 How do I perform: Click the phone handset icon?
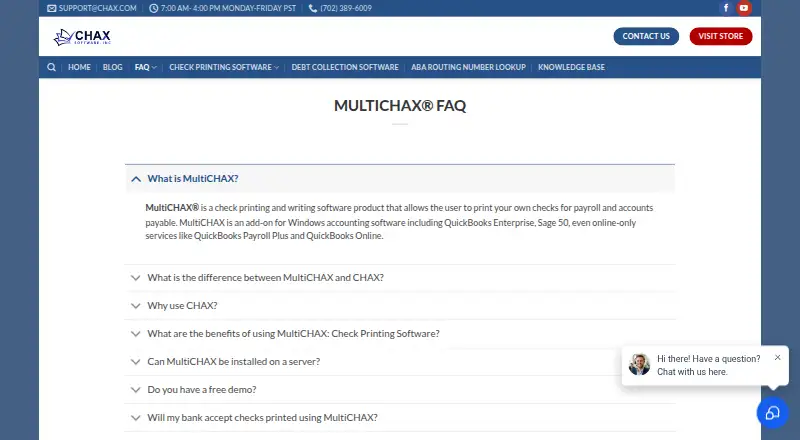click(313, 8)
